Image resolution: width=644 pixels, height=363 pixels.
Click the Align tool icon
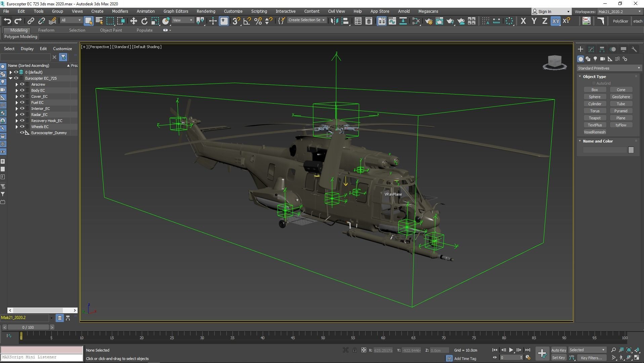(345, 21)
